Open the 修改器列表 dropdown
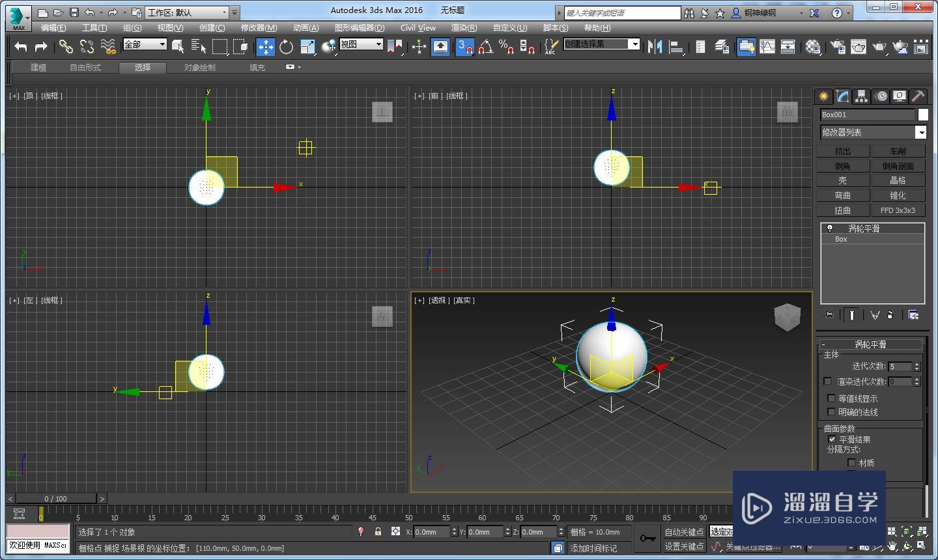Screen dimensions: 938x560 (873, 132)
